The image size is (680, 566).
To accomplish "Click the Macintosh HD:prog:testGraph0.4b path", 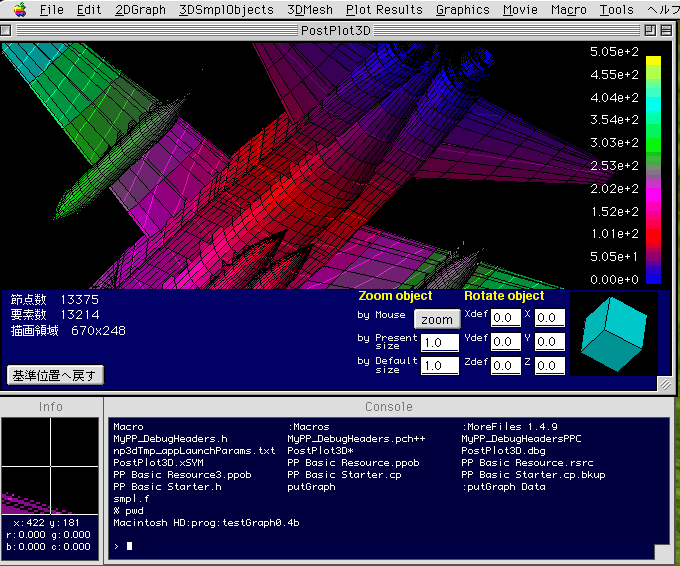I will coord(206,523).
